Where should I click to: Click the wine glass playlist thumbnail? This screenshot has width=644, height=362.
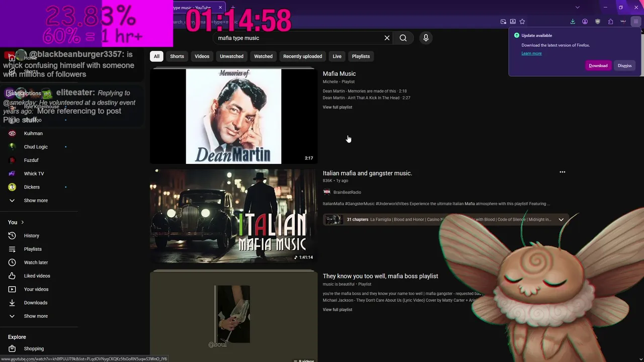[233, 317]
